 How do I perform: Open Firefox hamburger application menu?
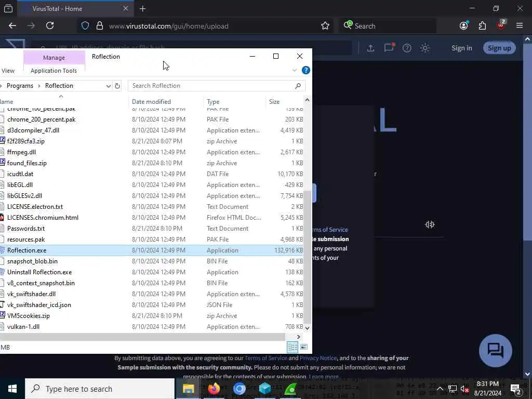tap(520, 26)
